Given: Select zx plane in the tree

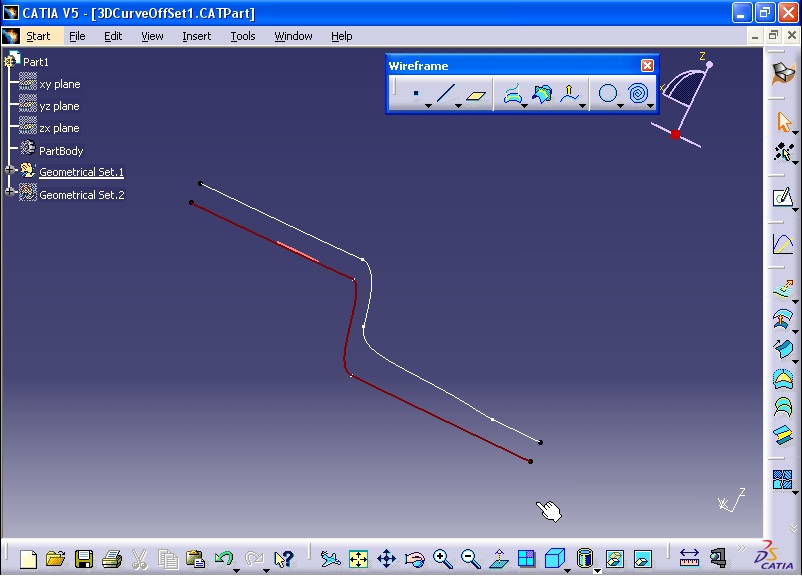Looking at the screenshot, I should 59,128.
